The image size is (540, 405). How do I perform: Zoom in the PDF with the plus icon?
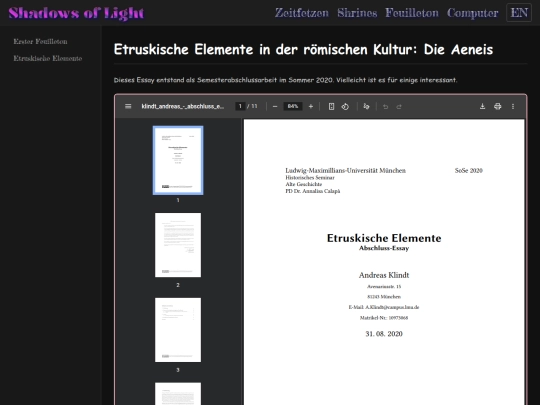311,106
